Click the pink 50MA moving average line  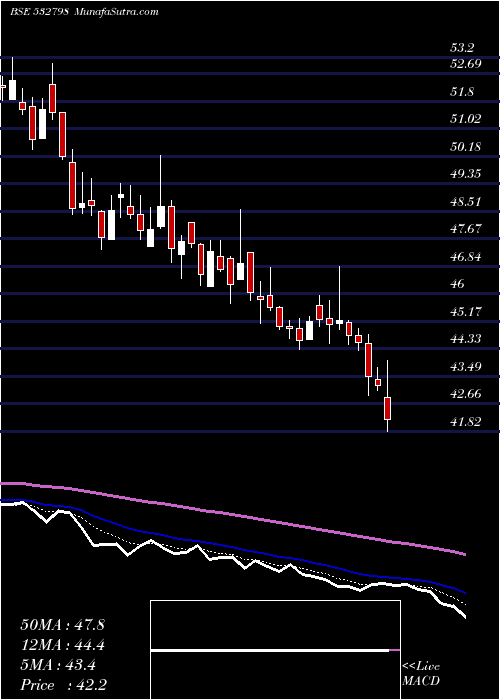click(232, 514)
